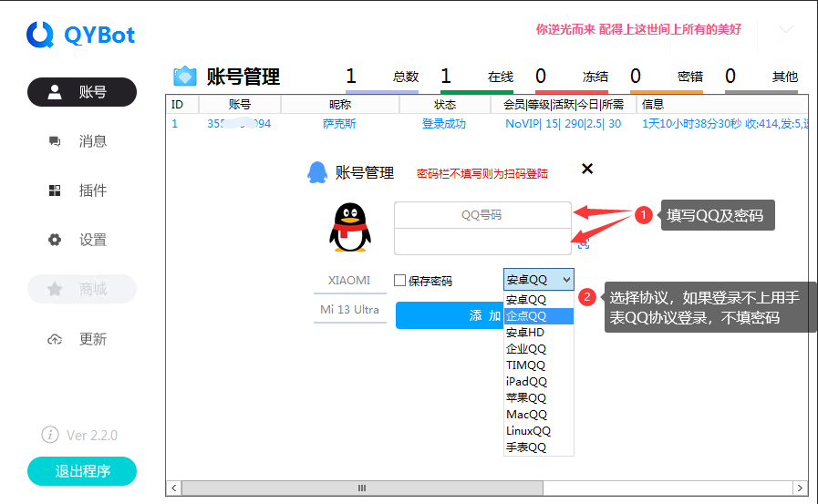The width and height of the screenshot is (818, 504).
Task: Click the info icon next to Ver 2.2.0
Action: (50, 434)
